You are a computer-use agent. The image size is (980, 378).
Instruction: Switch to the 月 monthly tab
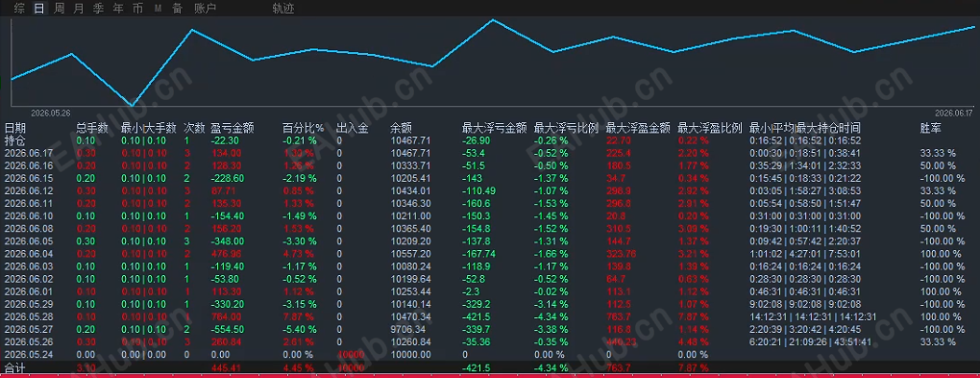tap(79, 8)
